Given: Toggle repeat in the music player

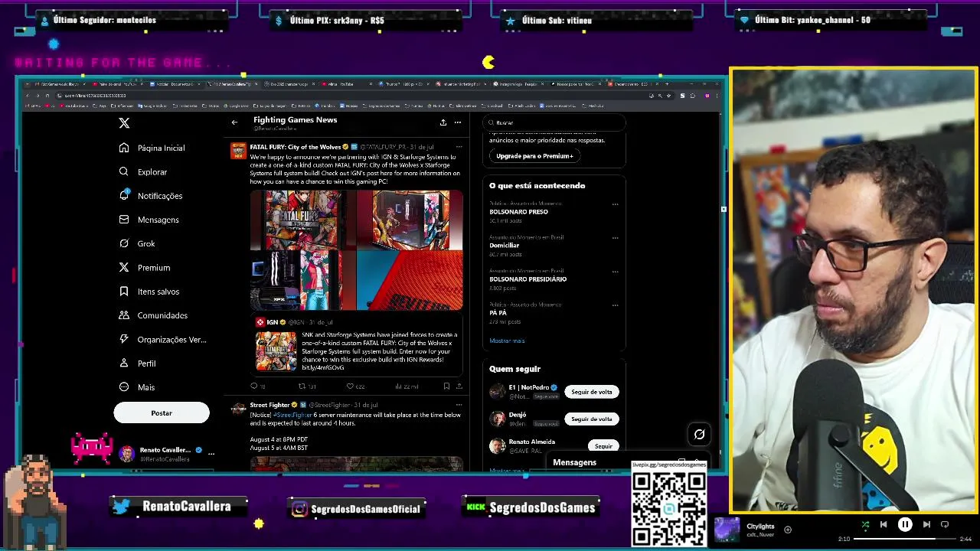Looking at the screenshot, I should (x=945, y=525).
